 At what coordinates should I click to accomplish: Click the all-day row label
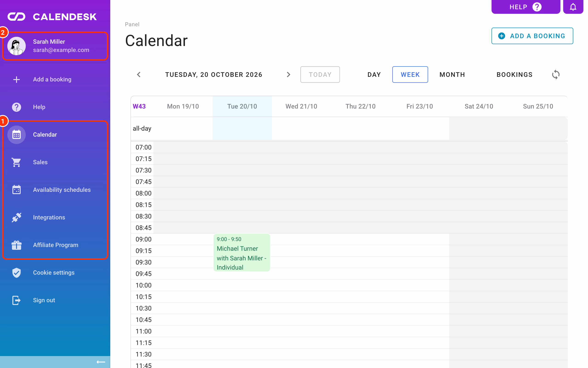[x=142, y=129]
